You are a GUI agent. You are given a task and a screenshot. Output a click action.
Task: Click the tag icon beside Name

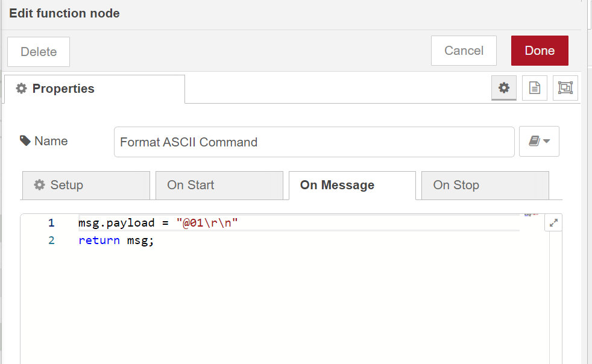(x=25, y=141)
